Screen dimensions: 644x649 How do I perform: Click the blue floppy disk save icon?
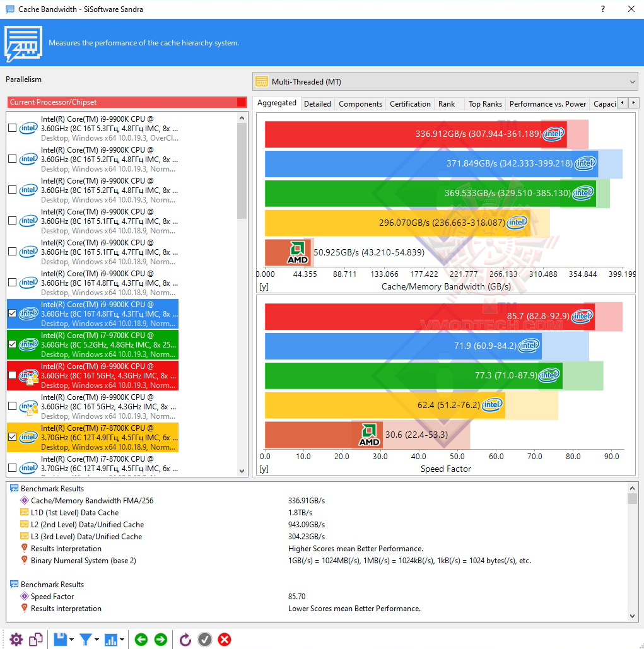click(x=61, y=640)
